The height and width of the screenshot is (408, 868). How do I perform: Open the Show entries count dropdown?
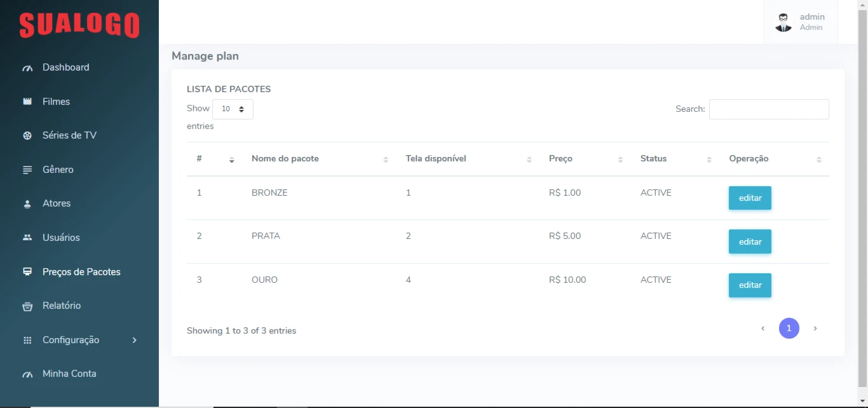click(233, 109)
